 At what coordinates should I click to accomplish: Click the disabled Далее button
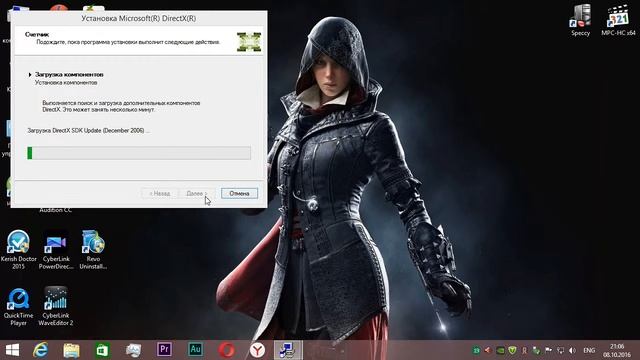click(196, 193)
